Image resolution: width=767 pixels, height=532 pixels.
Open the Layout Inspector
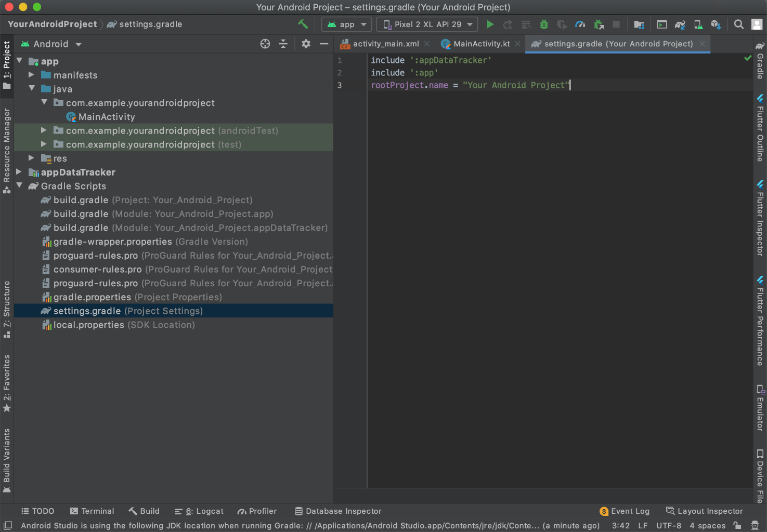[x=705, y=511]
